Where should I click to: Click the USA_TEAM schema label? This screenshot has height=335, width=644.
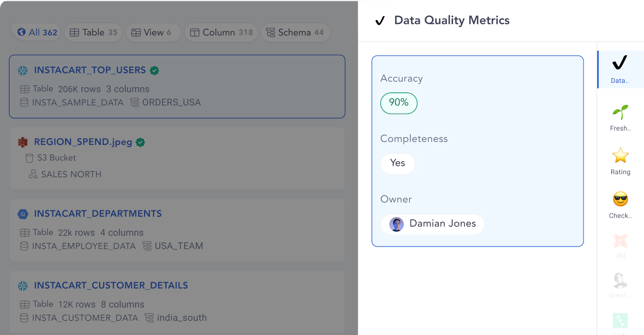179,246
